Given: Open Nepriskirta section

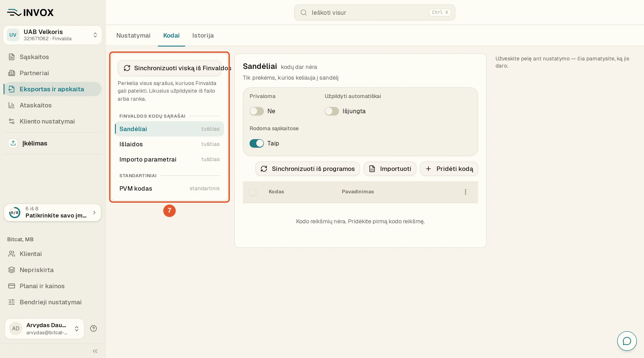Looking at the screenshot, I should (52, 270).
